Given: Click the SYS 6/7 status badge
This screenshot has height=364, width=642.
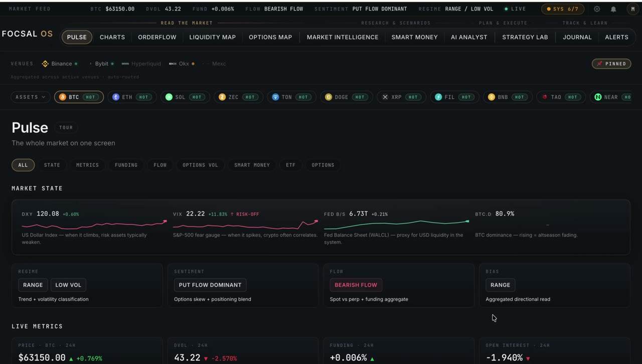Looking at the screenshot, I should 563,9.
